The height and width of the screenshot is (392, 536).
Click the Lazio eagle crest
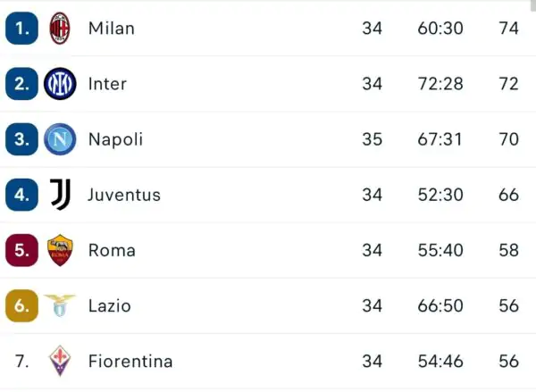[60, 305]
